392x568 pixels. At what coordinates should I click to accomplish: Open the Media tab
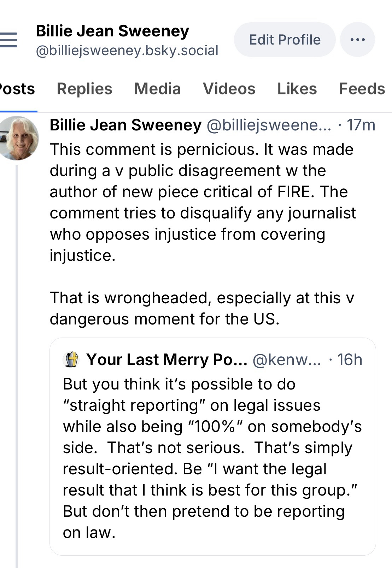click(157, 89)
